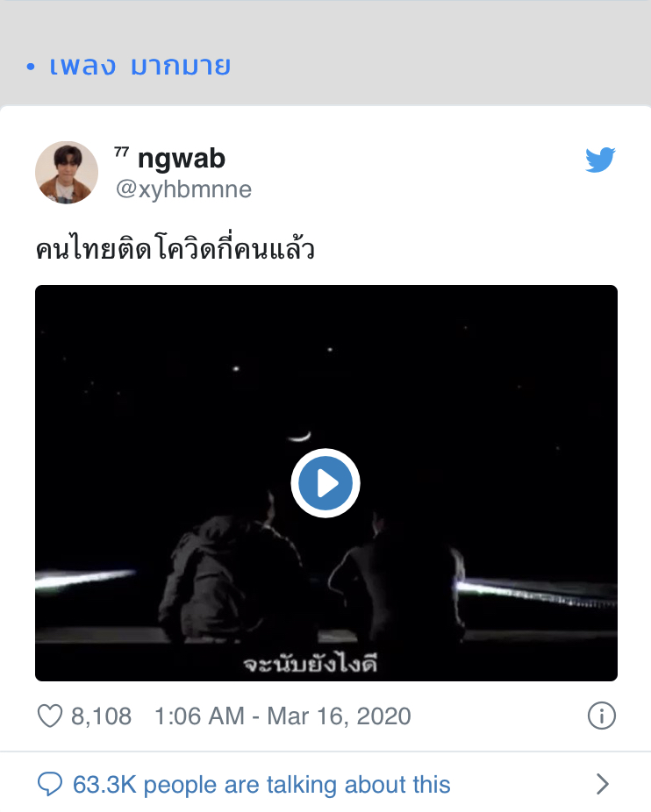Open the tweet info circle icon
This screenshot has width=651, height=812.
tap(602, 716)
